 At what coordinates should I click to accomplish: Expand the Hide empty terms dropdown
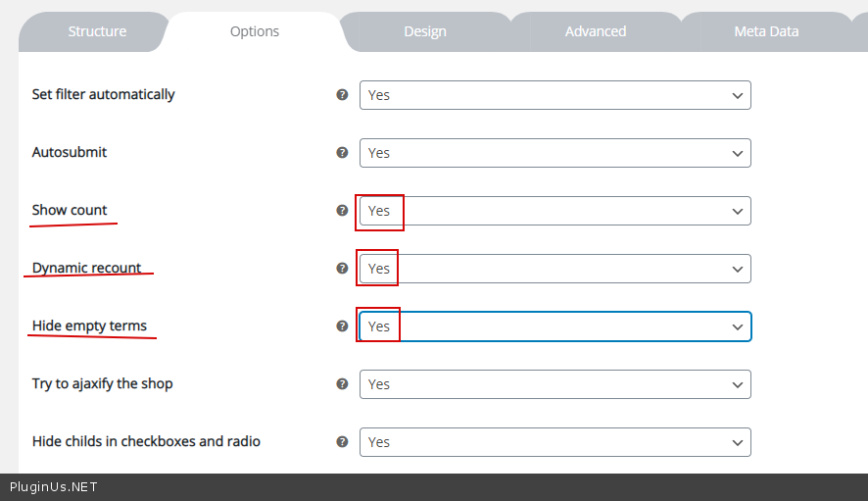(555, 326)
